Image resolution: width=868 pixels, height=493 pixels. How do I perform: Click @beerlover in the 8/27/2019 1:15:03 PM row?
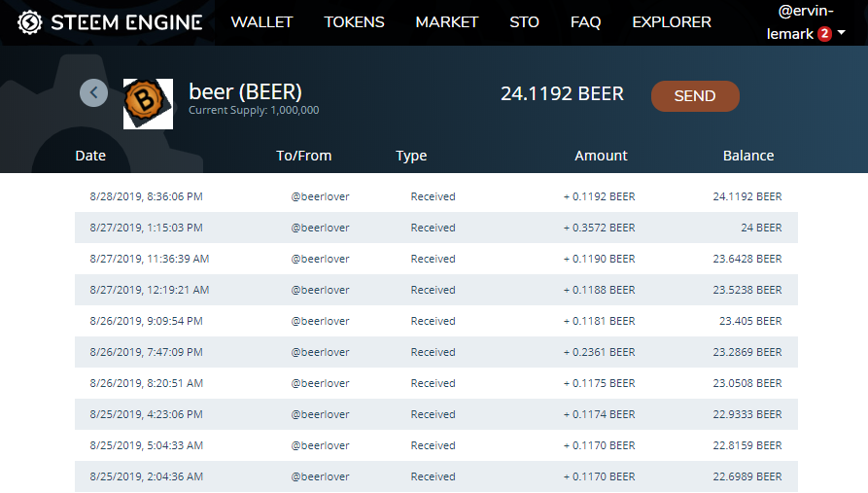tap(320, 228)
